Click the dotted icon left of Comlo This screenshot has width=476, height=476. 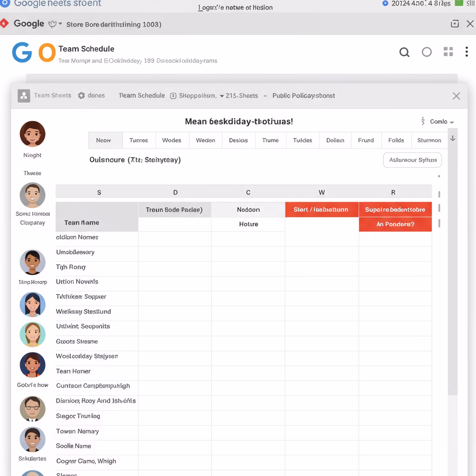point(423,121)
